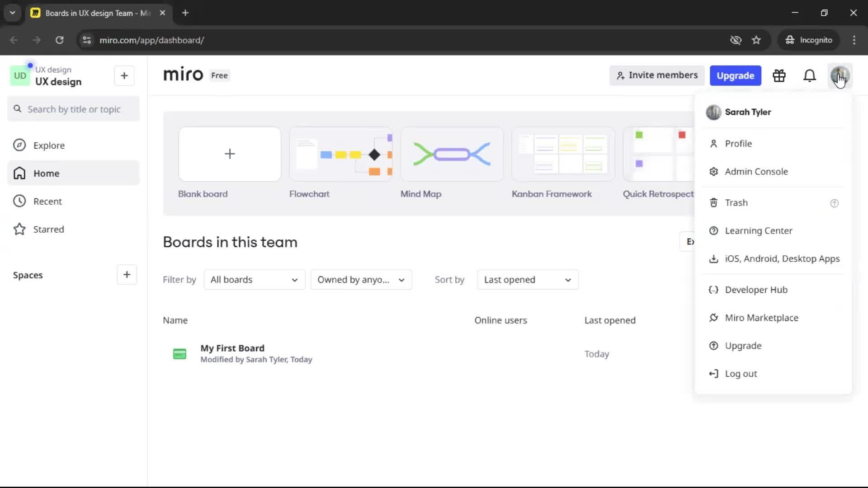Open Miro Marketplace
This screenshot has height=488, width=868.
(773, 318)
